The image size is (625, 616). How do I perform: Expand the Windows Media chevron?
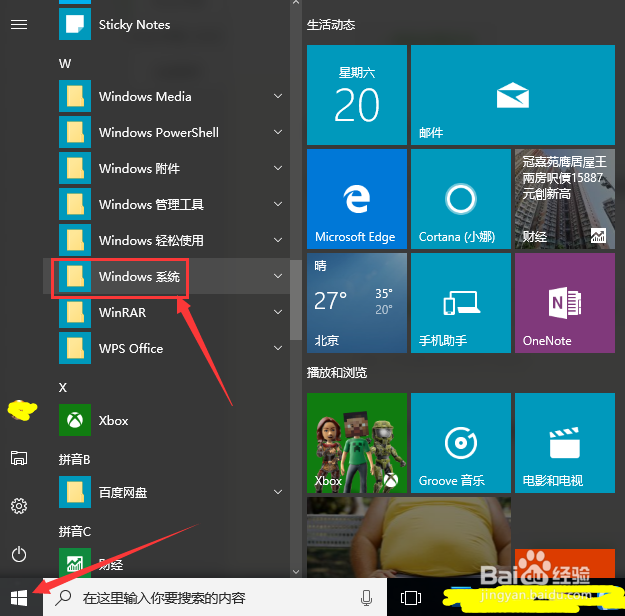coord(278,96)
